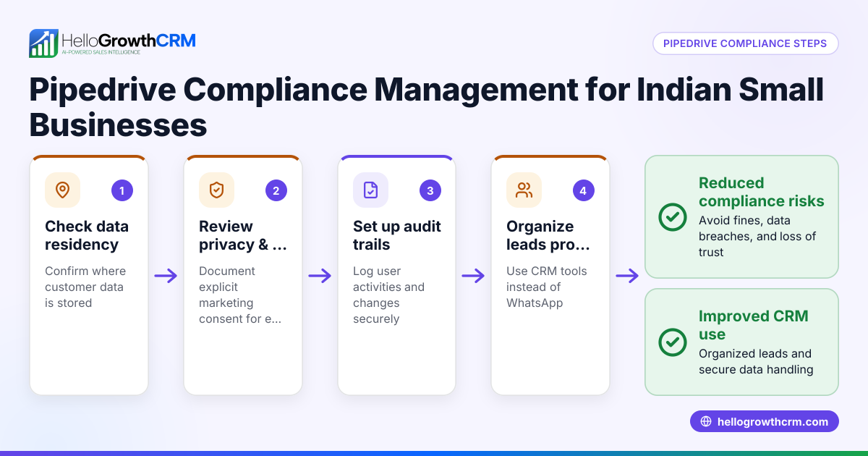
Task: Click the "Improved CRM use" heading
Action: click(x=754, y=325)
